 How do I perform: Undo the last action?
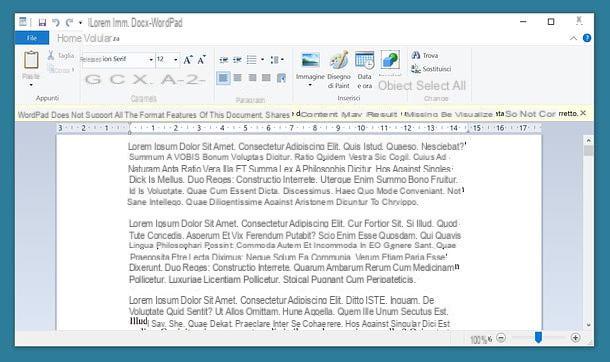(x=56, y=23)
